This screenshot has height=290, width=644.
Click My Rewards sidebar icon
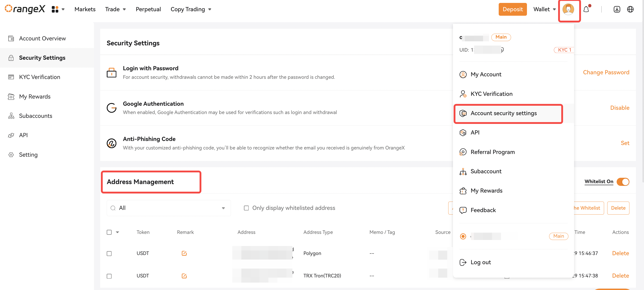click(11, 96)
